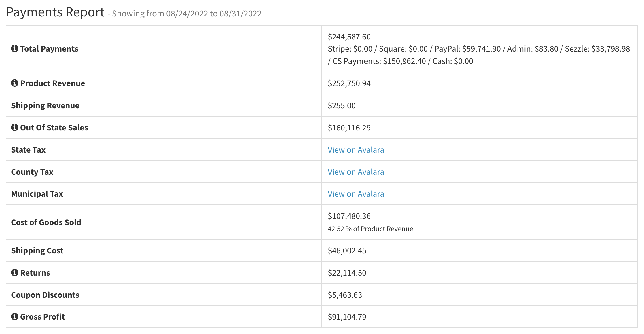This screenshot has width=644, height=334.
Task: Click the Shipping Revenue label
Action: [45, 105]
